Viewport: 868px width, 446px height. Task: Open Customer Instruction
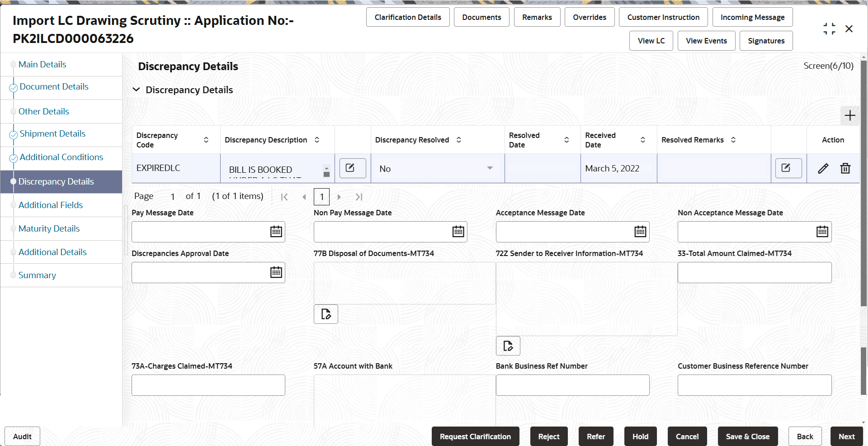663,17
